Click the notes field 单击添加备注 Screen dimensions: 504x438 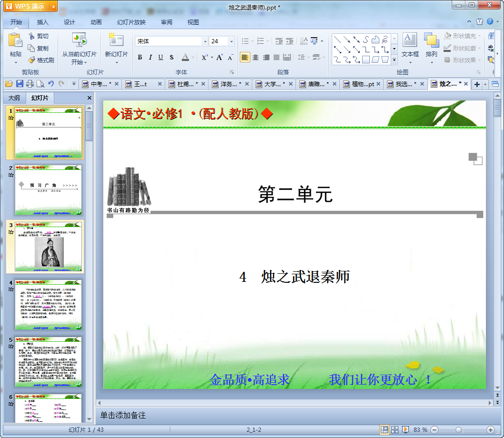123,415
